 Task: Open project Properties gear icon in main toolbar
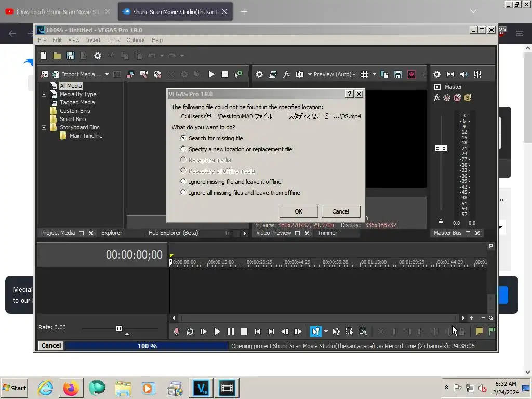(98, 56)
